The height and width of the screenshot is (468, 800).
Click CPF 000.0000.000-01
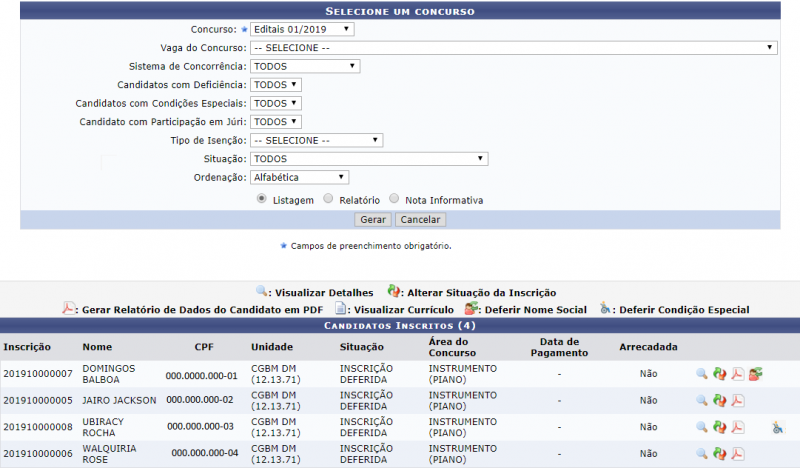coord(202,376)
